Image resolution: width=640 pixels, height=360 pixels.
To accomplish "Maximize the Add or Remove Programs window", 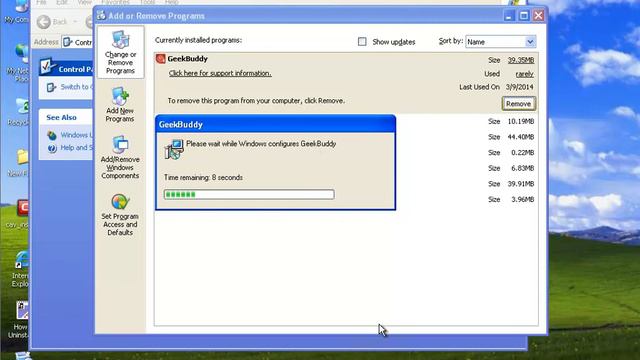I will pos(524,16).
